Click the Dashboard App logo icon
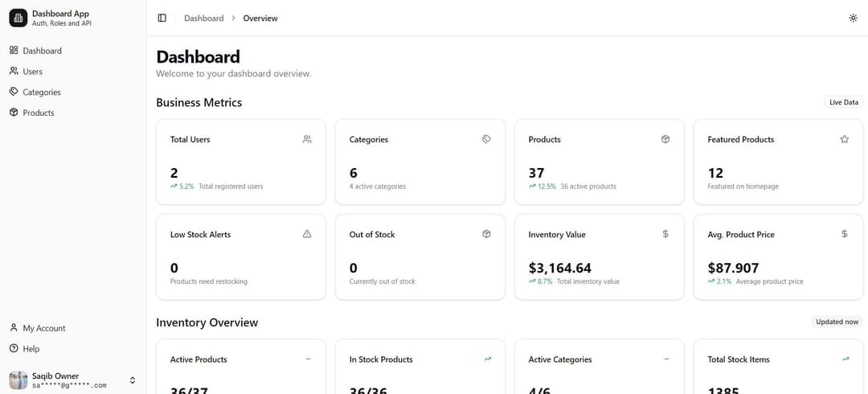 [18, 18]
